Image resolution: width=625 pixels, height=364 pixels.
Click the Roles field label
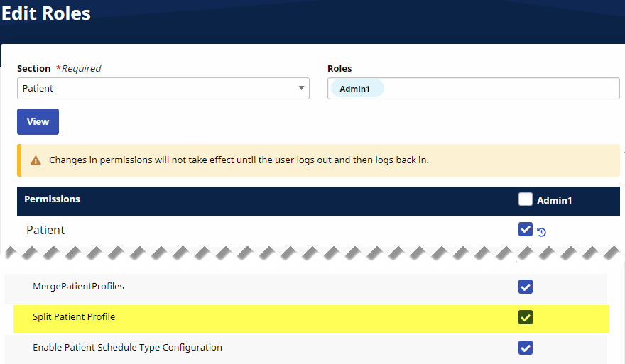(x=339, y=69)
